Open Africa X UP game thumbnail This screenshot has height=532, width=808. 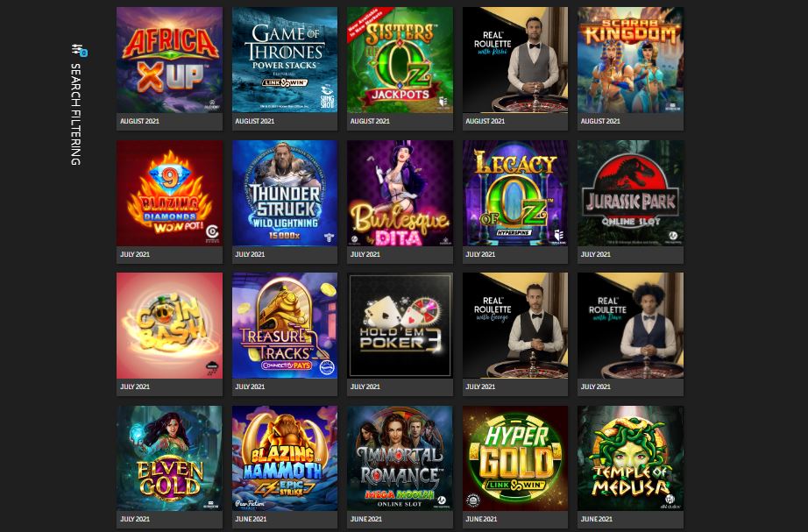tap(169, 60)
